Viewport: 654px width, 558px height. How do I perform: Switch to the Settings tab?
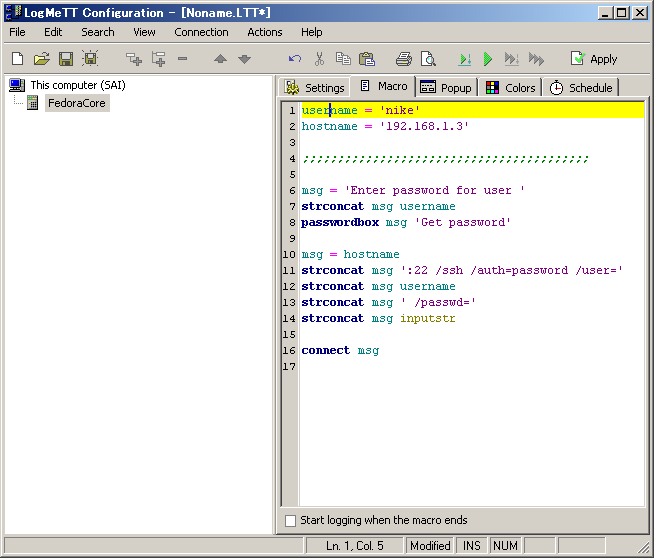click(x=314, y=88)
